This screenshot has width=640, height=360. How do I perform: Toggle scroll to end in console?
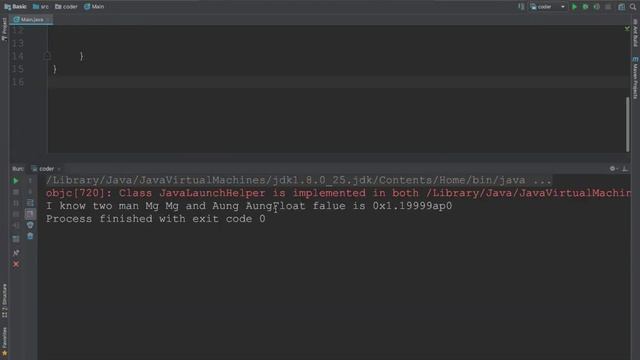pyautogui.click(x=30, y=214)
